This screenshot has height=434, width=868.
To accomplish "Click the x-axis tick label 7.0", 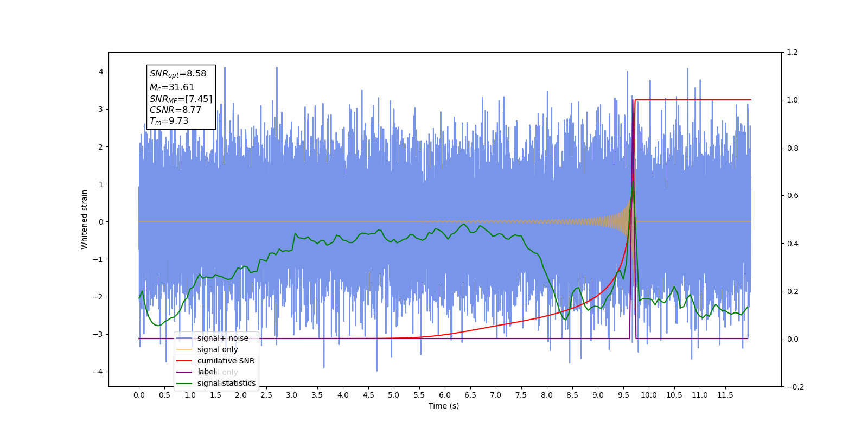I will [496, 395].
